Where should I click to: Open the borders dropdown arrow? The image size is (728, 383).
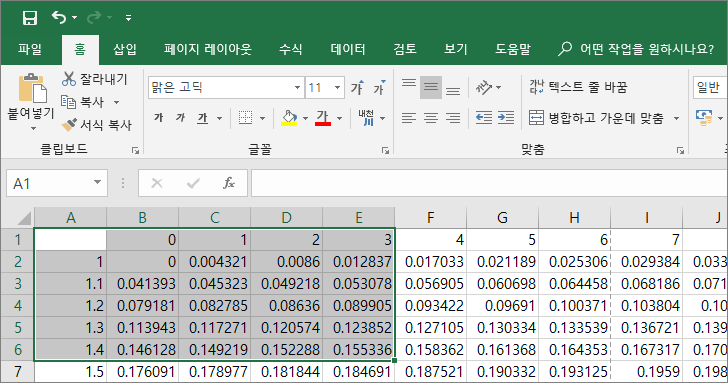262,118
